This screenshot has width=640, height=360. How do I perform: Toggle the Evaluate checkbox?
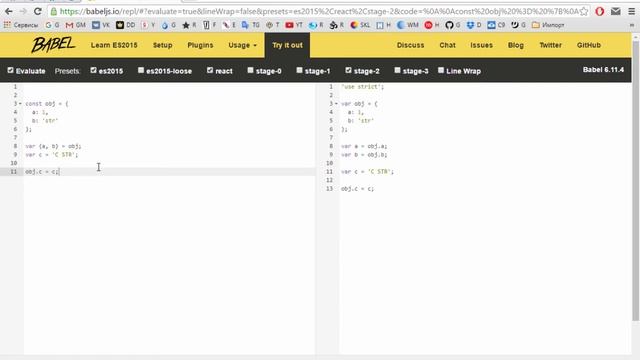11,70
